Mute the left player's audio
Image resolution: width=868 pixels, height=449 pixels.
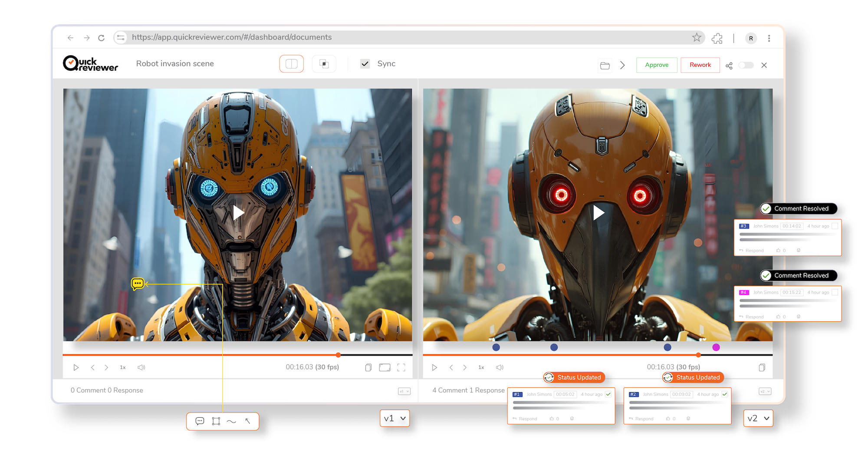click(141, 367)
